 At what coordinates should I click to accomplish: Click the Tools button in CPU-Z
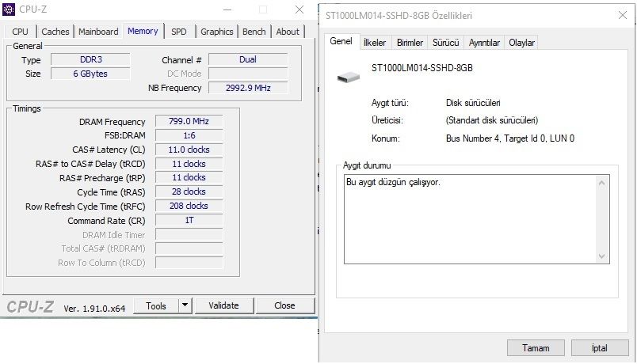156,306
